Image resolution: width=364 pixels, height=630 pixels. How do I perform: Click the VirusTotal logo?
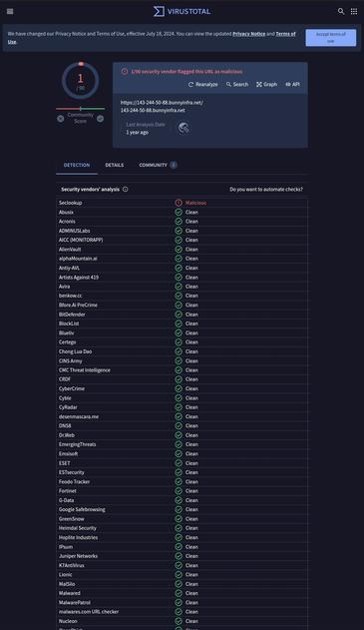pyautogui.click(x=182, y=11)
